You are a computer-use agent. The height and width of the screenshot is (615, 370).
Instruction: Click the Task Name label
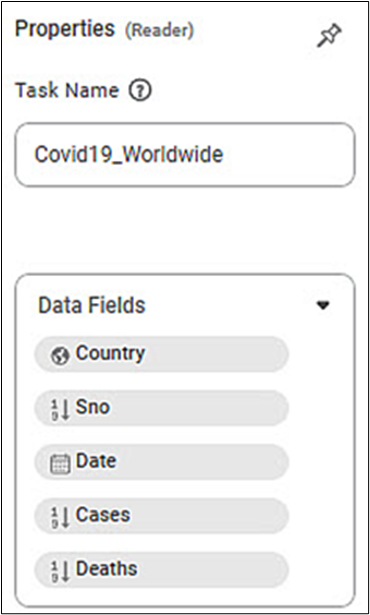pyautogui.click(x=67, y=91)
